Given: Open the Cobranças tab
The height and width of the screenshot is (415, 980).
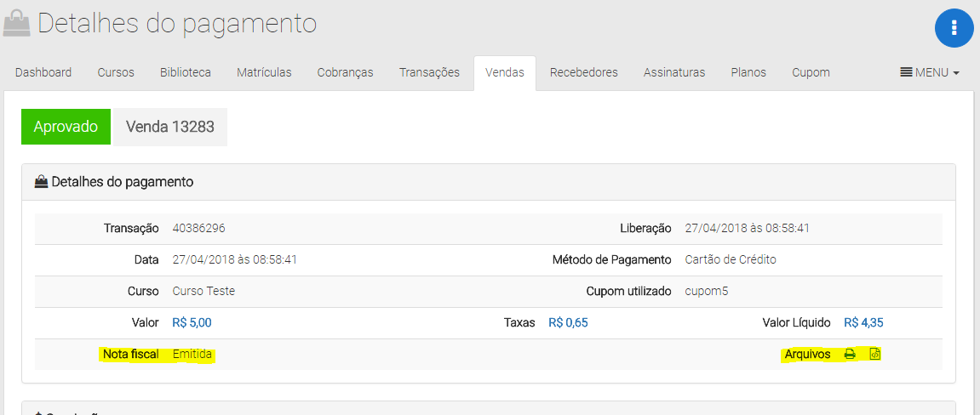Looking at the screenshot, I should (x=345, y=72).
